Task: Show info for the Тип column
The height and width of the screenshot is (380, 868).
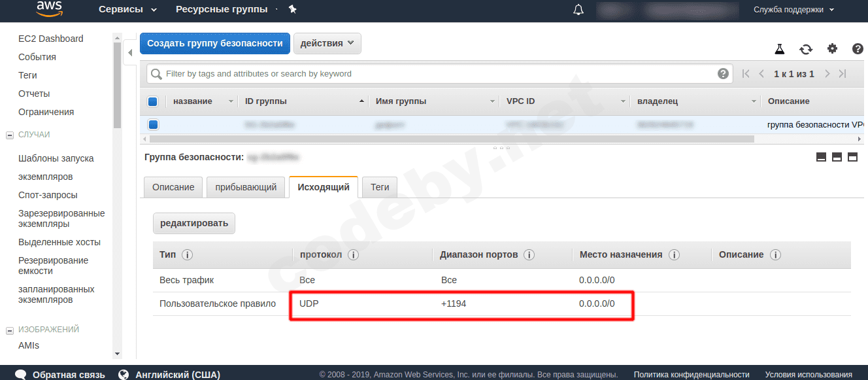Action: pyautogui.click(x=187, y=255)
